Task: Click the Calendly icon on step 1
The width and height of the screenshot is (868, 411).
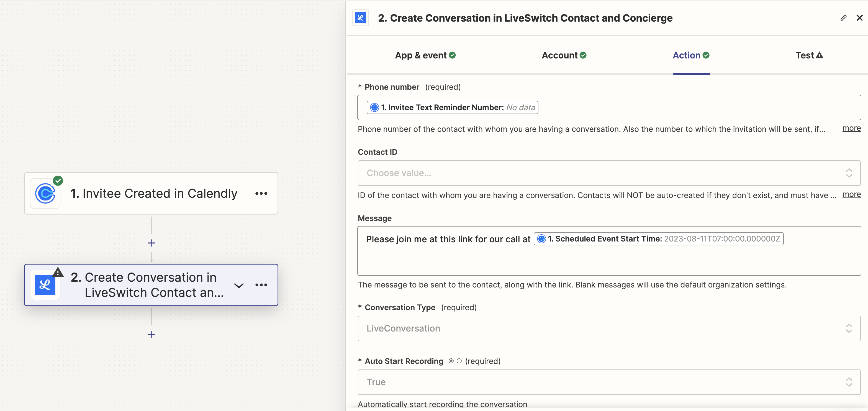Action: [45, 193]
